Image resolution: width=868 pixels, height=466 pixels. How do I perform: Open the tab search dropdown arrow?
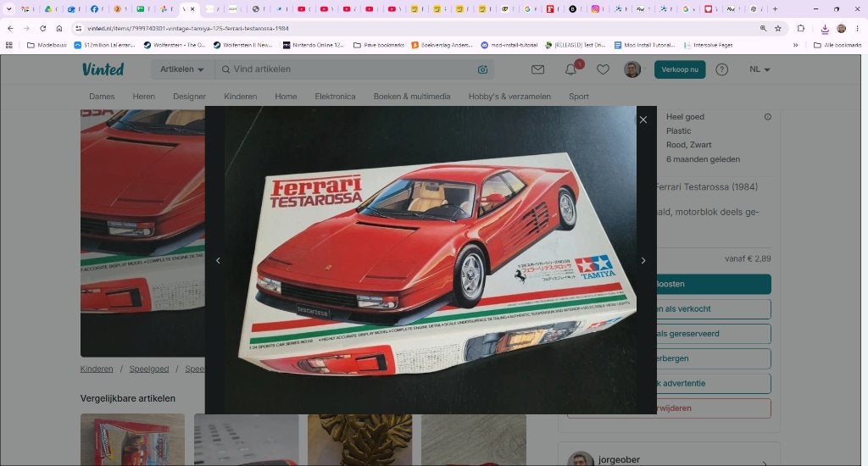[x=8, y=8]
